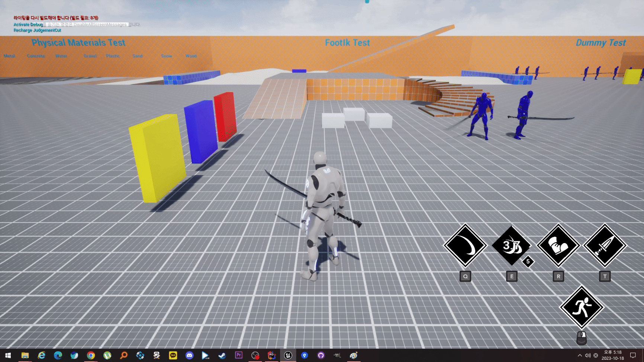The width and height of the screenshot is (644, 362).
Task: Click the 'Activate Debug' message text
Action: [x=28, y=25]
